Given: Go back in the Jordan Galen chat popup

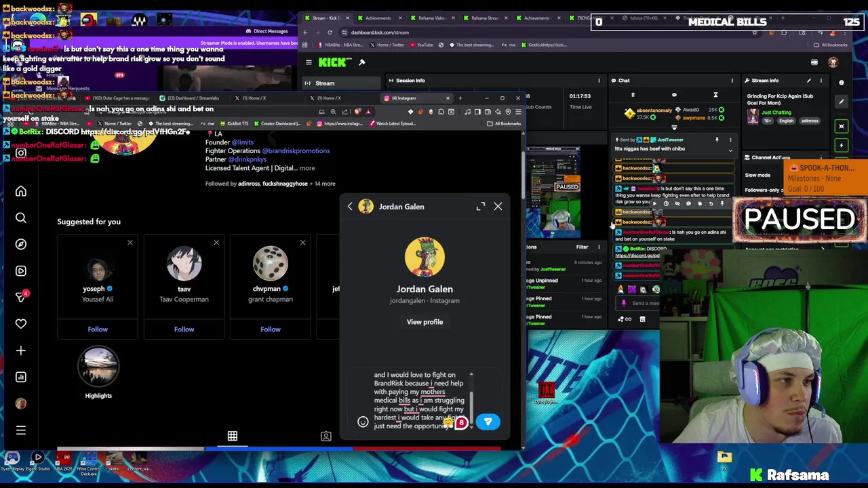Looking at the screenshot, I should click(x=350, y=207).
